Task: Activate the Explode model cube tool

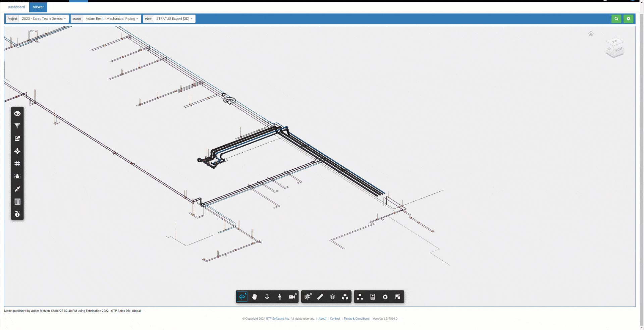Action: [345, 297]
